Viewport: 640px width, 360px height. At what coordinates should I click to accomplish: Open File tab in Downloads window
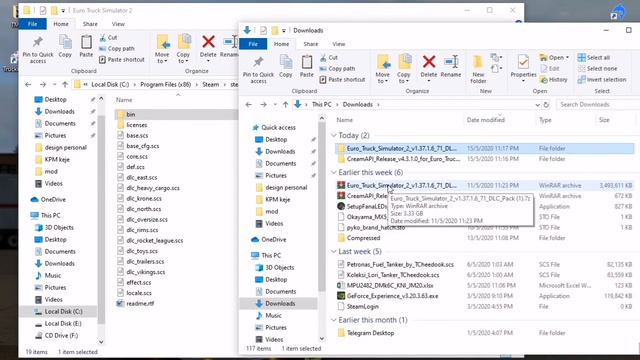(253, 44)
